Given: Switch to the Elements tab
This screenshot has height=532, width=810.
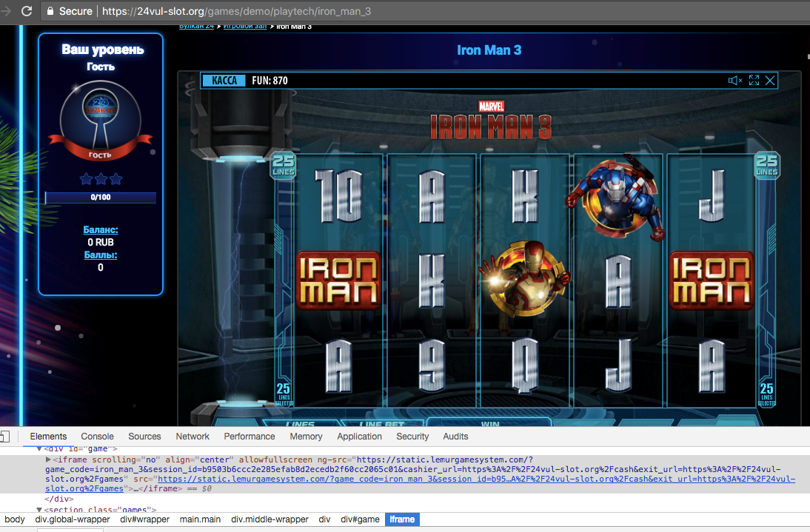Looking at the screenshot, I should pos(48,437).
